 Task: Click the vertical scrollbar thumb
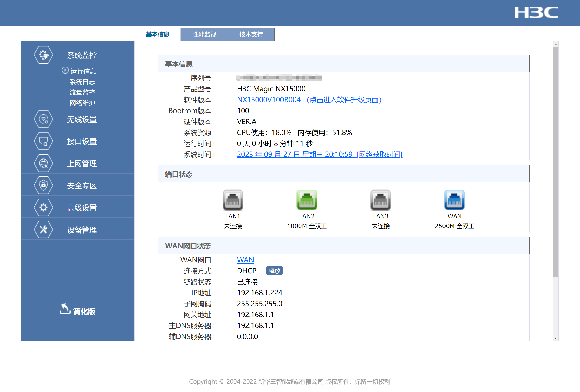pyautogui.click(x=555, y=162)
